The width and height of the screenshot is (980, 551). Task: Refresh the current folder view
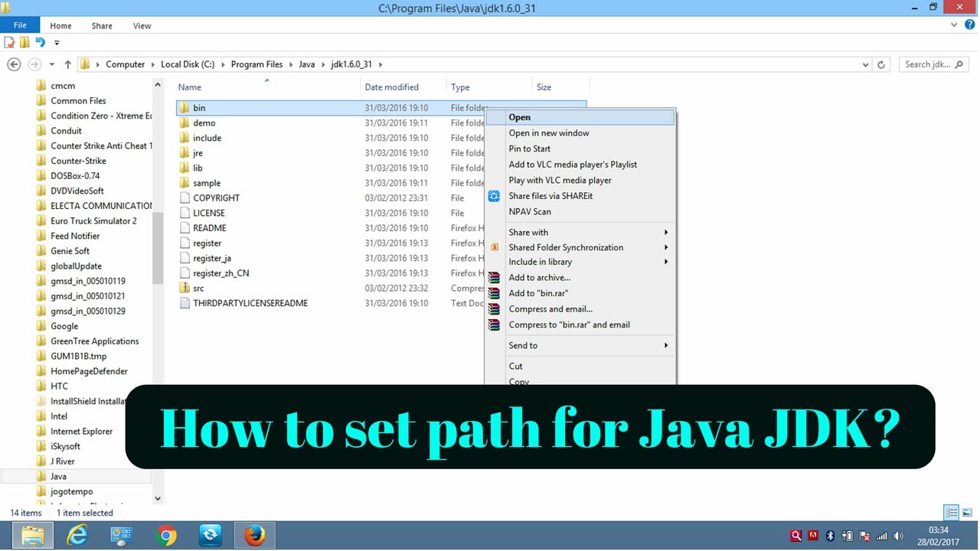(x=881, y=64)
